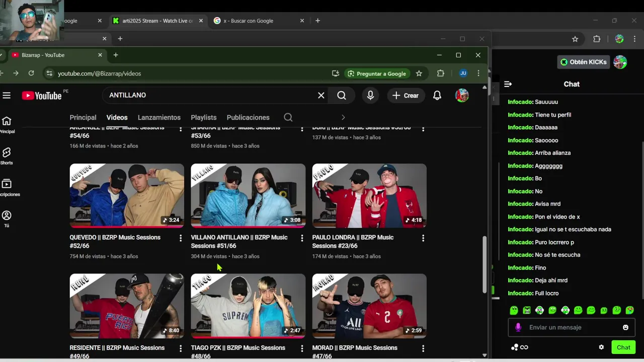This screenshot has width=644, height=362.
Task: Click Preguntar a Google button
Action: click(x=376, y=73)
